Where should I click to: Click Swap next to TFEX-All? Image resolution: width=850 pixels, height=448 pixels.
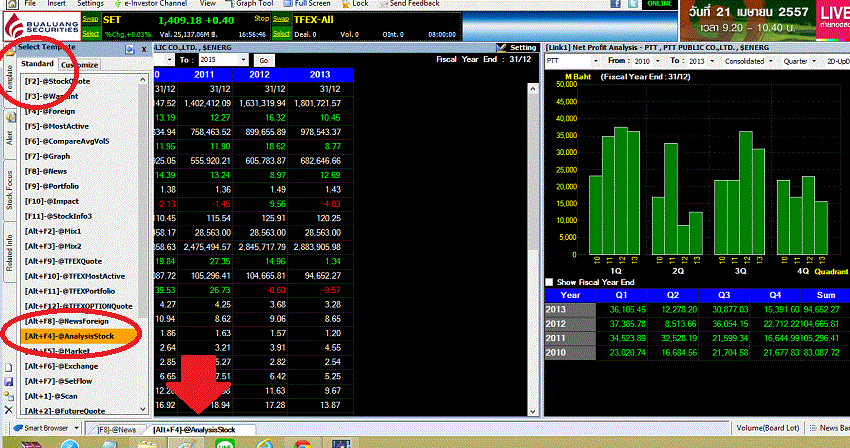pyautogui.click(x=281, y=19)
